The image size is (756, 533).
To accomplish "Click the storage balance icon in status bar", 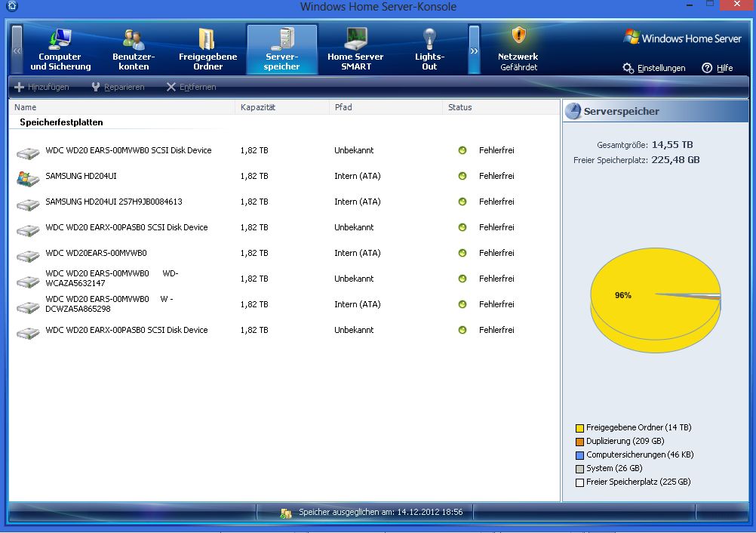I will coord(286,513).
